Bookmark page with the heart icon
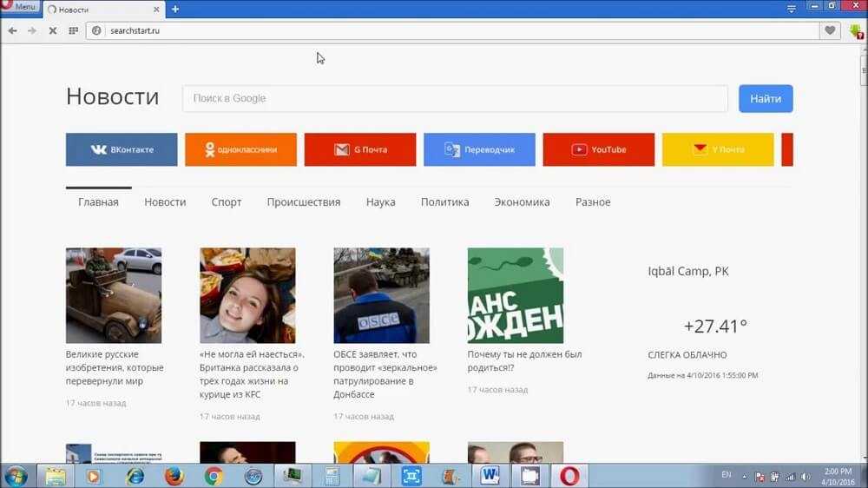 pyautogui.click(x=831, y=30)
